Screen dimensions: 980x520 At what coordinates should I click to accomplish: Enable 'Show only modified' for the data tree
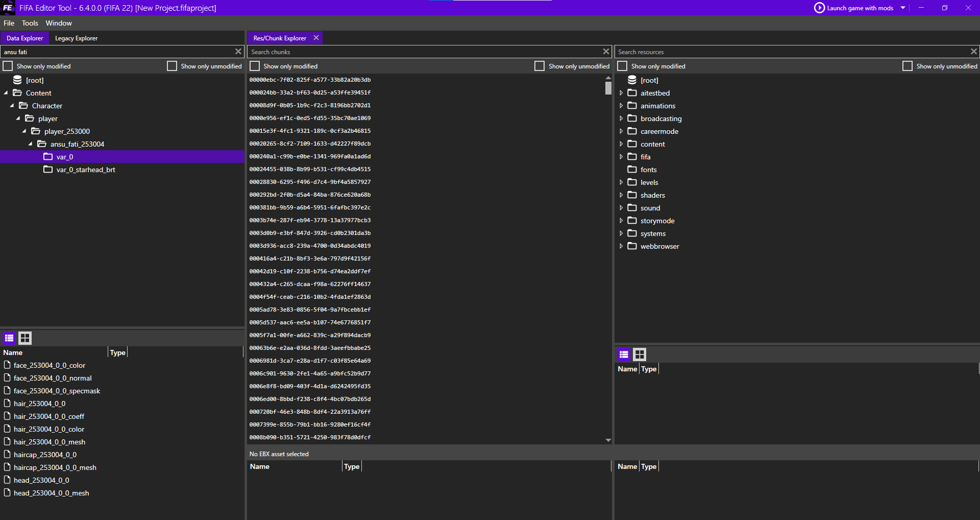pos(8,65)
